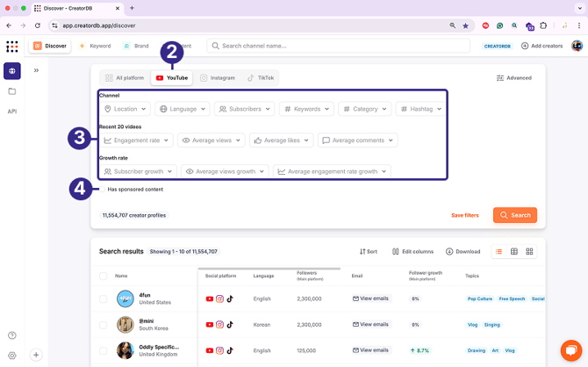Open Average engagement rate growth dropdown

tap(332, 171)
